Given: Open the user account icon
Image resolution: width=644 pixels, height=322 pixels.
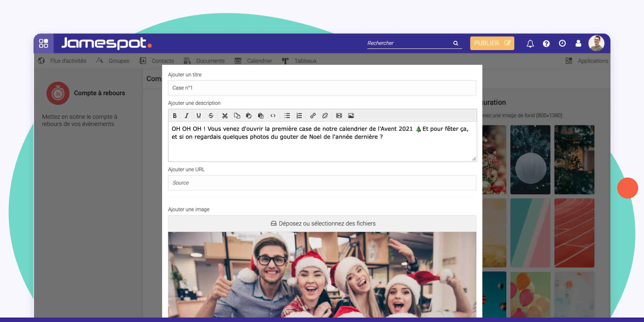Looking at the screenshot, I should pyautogui.click(x=578, y=43).
